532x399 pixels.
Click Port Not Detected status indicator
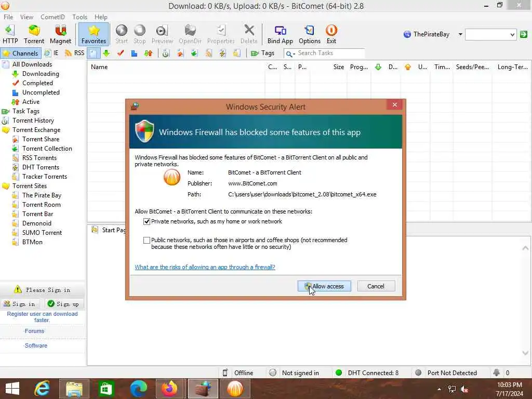[x=447, y=373]
